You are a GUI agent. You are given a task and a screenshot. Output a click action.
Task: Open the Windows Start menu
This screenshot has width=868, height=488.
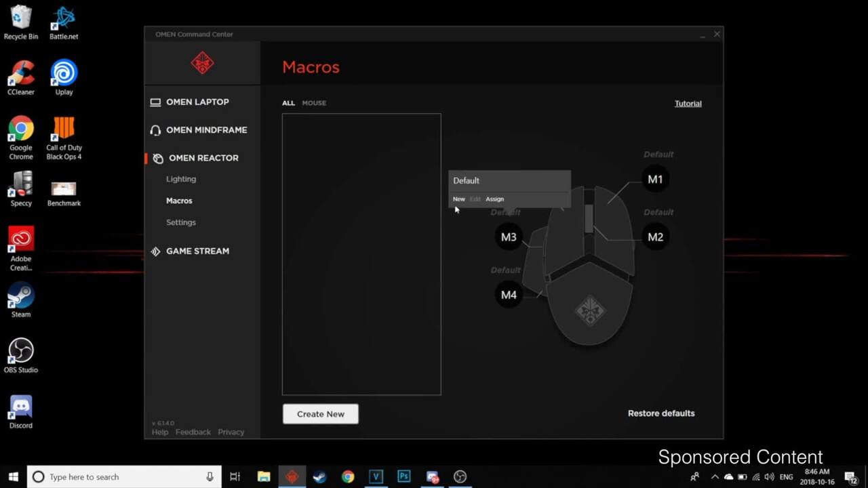[13, 476]
